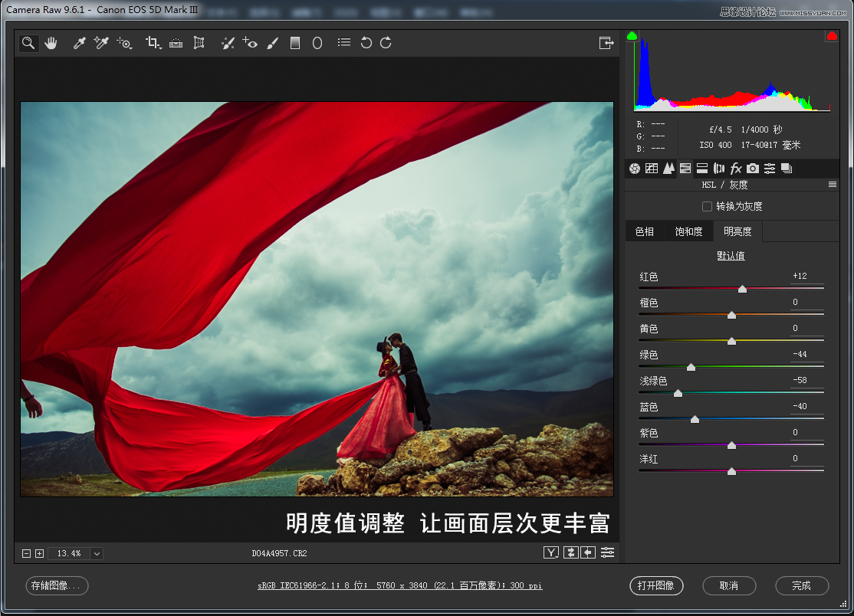
Task: Select the Red Eye Removal tool
Action: tap(250, 43)
